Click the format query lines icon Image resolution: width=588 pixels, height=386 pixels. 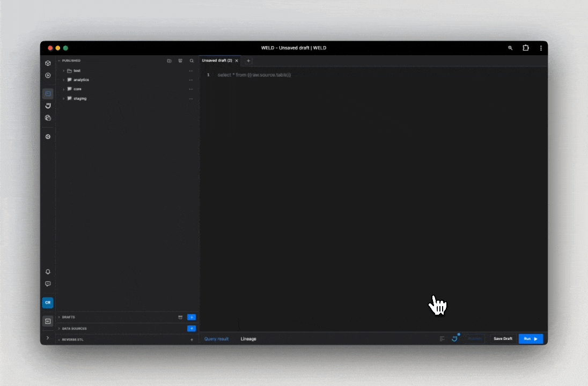442,339
